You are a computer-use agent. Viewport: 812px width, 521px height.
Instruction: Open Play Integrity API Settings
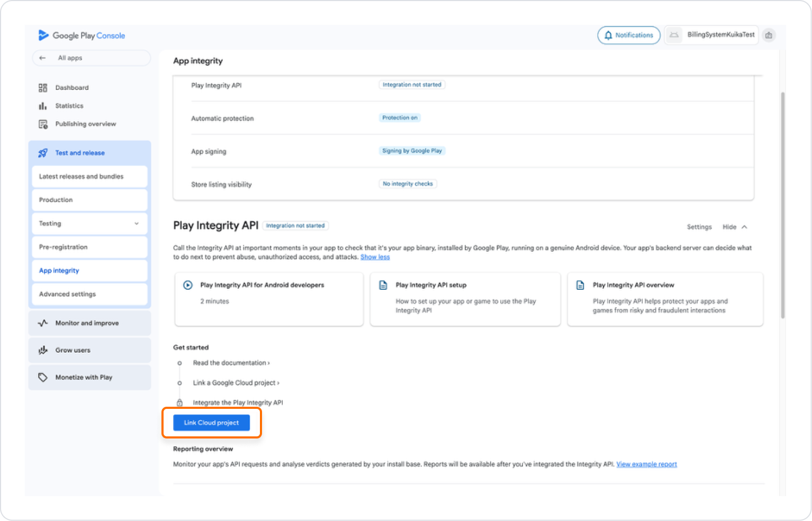point(699,227)
